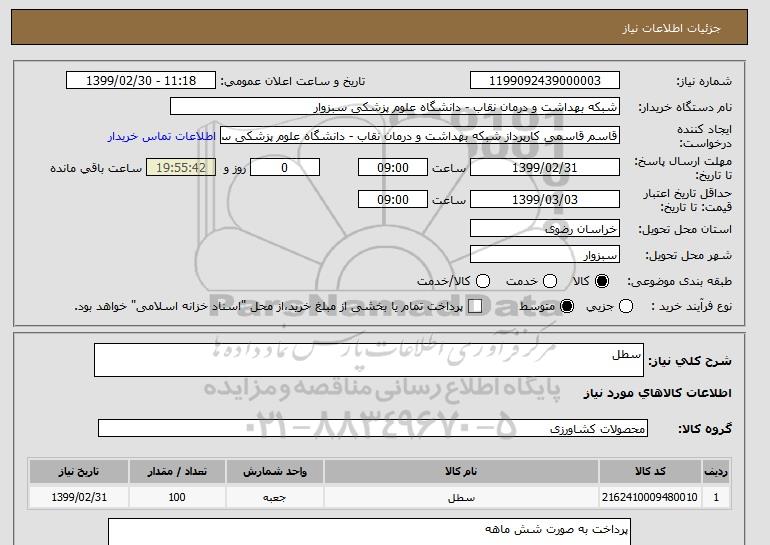Image resolution: width=770 pixels, height=545 pixels.
Task: Click the need date cell 1399/02/31 in table
Action: (x=79, y=497)
